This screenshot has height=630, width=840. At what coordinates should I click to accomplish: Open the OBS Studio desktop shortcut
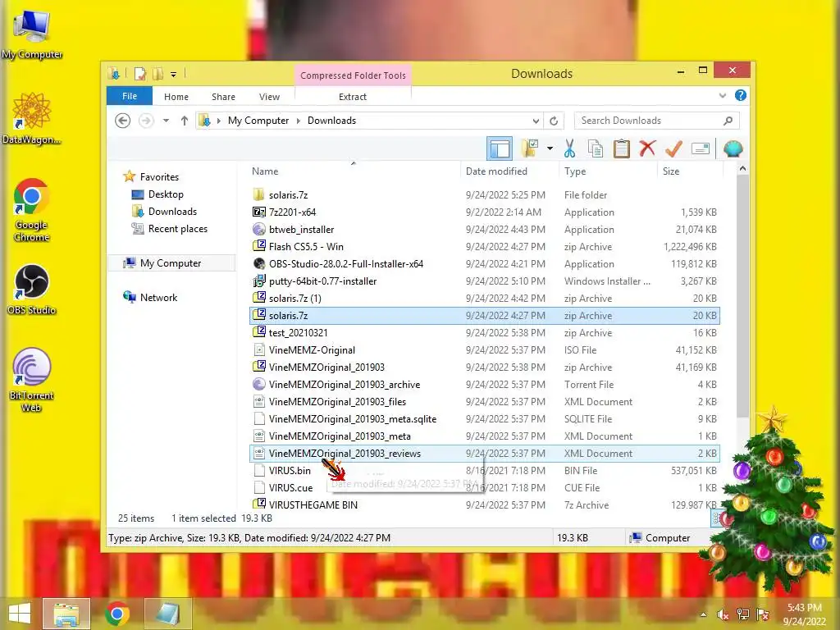click(x=31, y=290)
